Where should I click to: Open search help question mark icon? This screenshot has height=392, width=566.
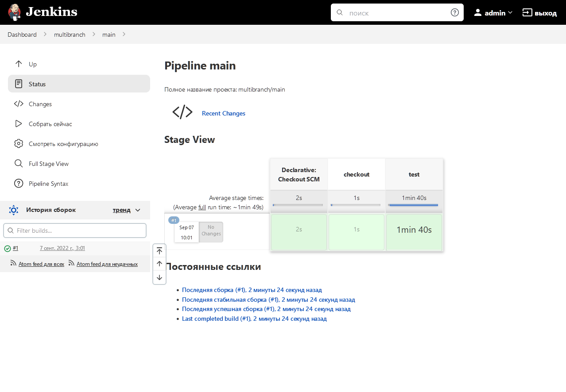coord(454,12)
